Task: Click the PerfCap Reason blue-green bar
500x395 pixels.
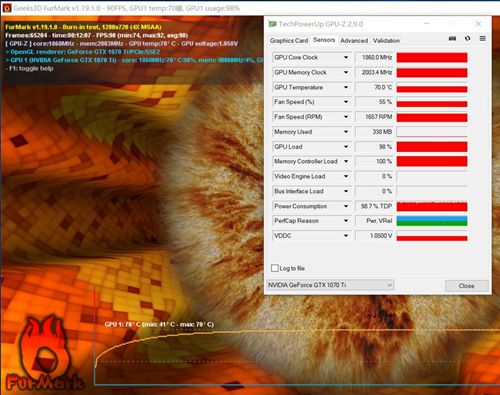Action: click(x=432, y=221)
